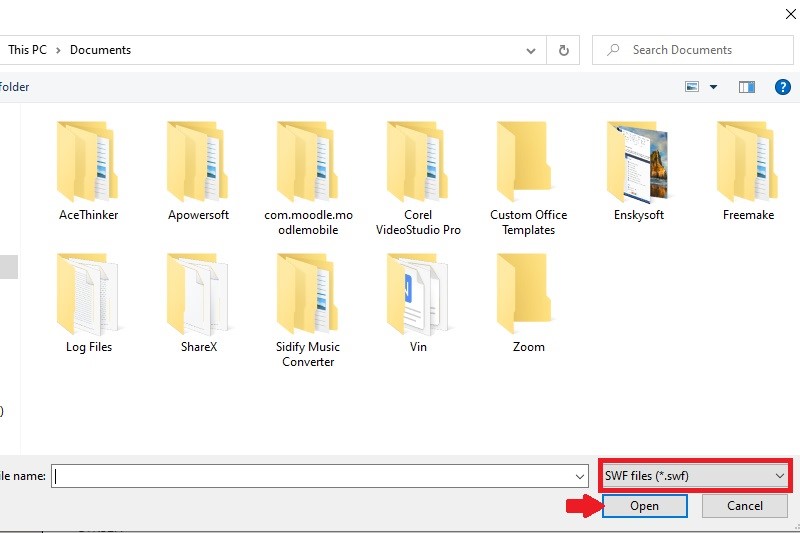The height and width of the screenshot is (533, 800).
Task: Click the Freemake folder name label
Action: coord(748,215)
